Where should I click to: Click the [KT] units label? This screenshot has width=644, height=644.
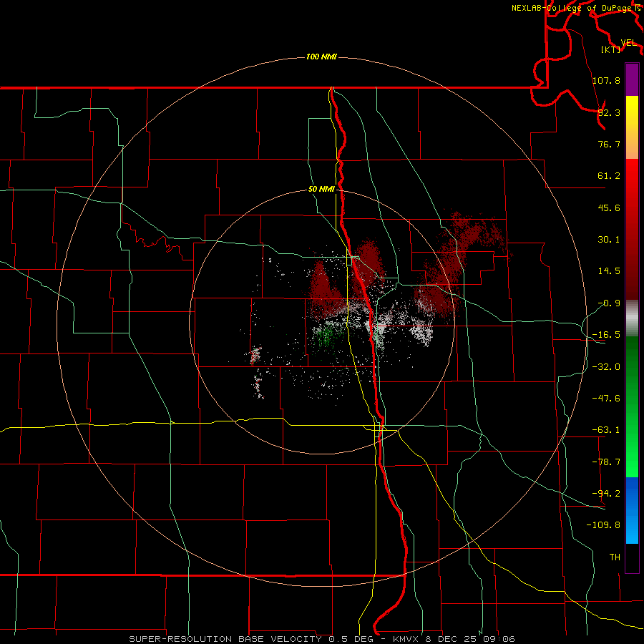tap(611, 49)
